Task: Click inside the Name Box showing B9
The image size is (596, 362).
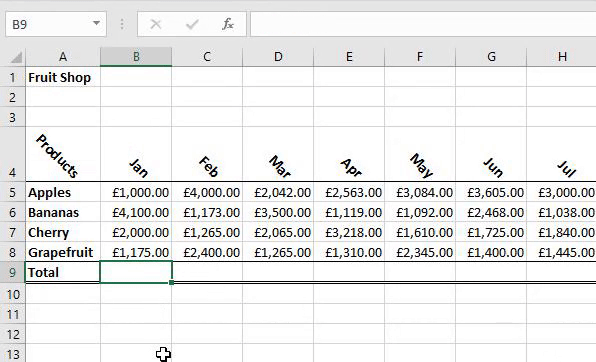Action: (x=49, y=24)
